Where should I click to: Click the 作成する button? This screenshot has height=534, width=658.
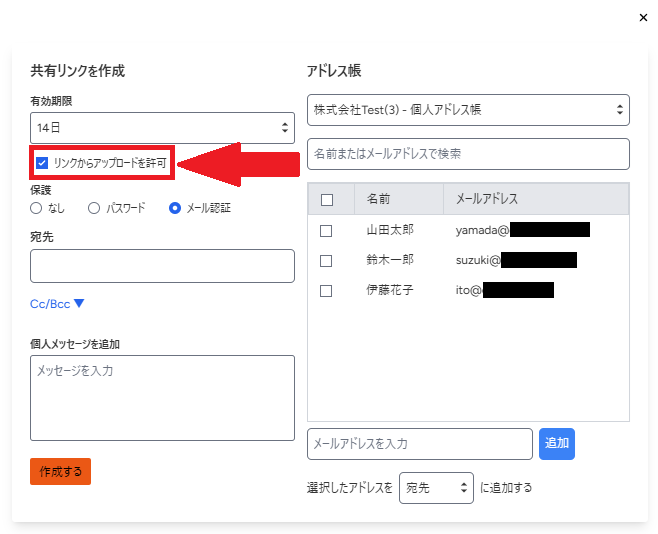(x=60, y=471)
